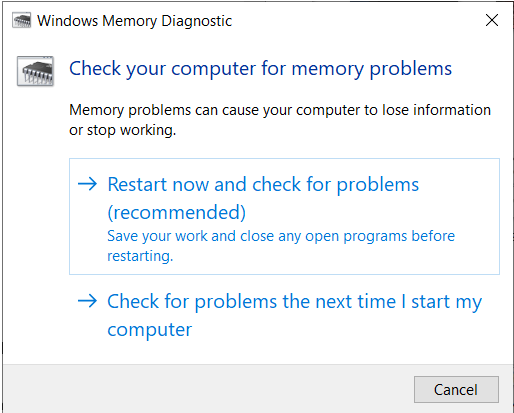
Task: Click empty title bar area left of close button
Action: (357, 20)
